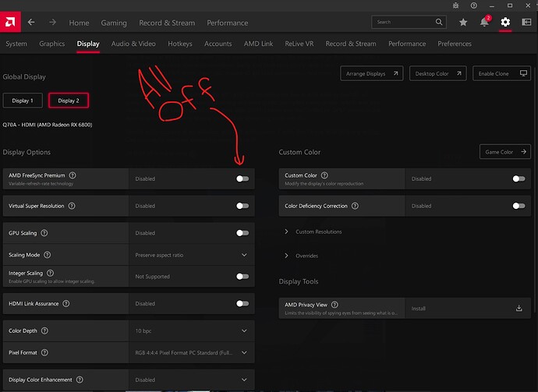Turn on Virtual Super Resolution

pyautogui.click(x=242, y=207)
